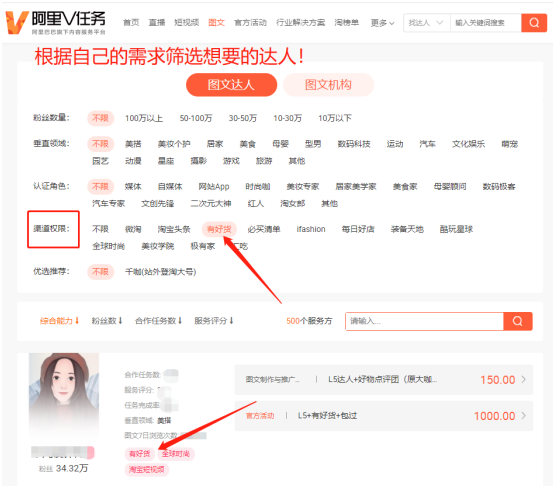Choose the 必买清单 channel permission
The image size is (553, 489).
pos(264,229)
